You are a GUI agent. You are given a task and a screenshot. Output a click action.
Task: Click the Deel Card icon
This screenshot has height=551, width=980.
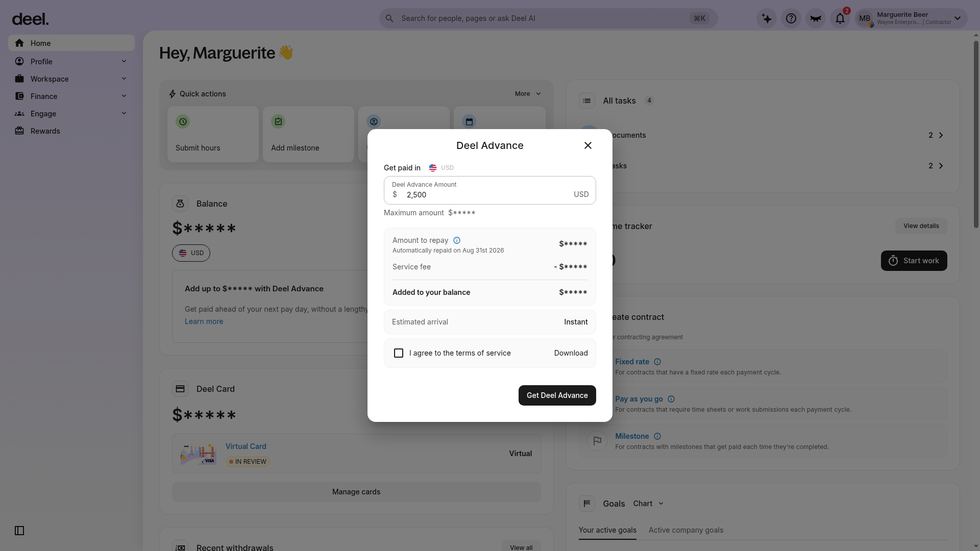[x=180, y=389]
